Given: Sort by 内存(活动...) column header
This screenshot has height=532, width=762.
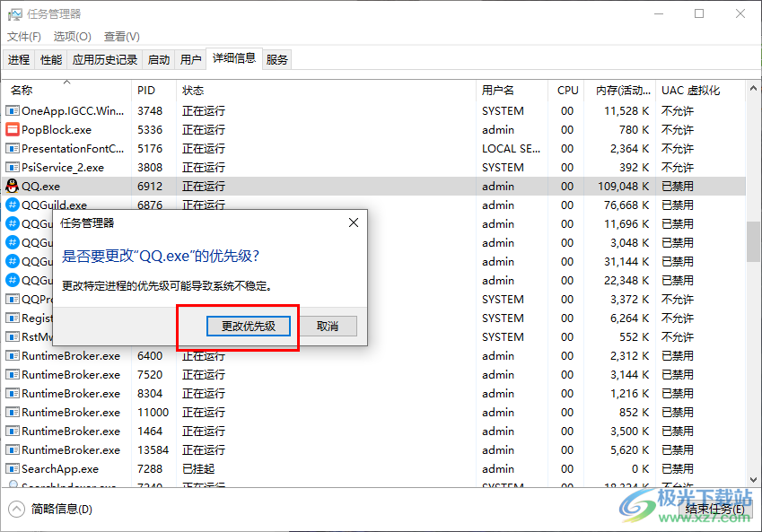Looking at the screenshot, I should pos(620,91).
